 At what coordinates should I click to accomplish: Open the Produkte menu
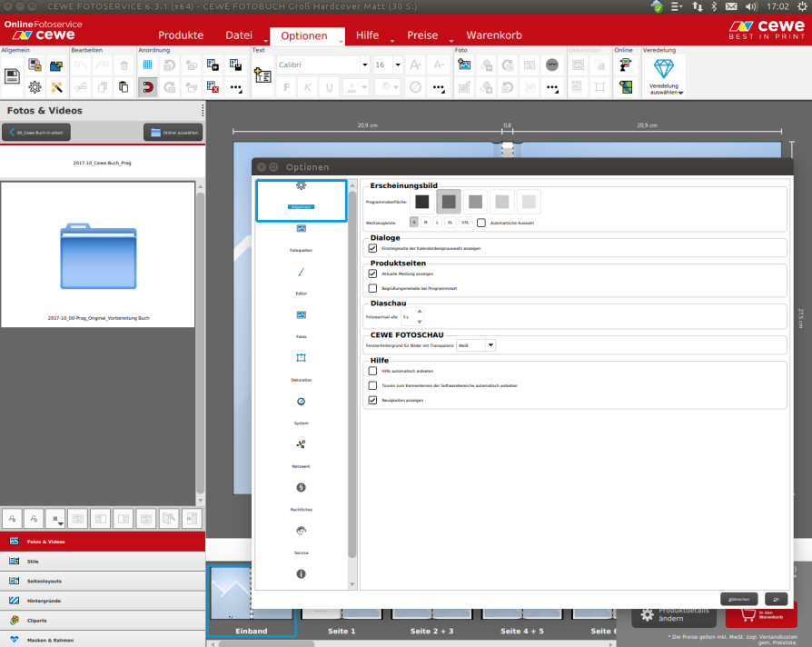181,35
